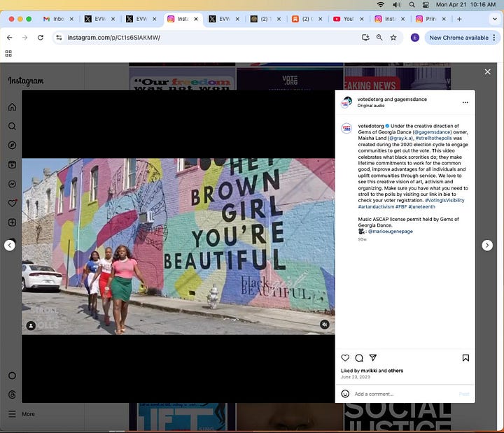Open the others likes list
Screen dimensions: 504x433
395,371
